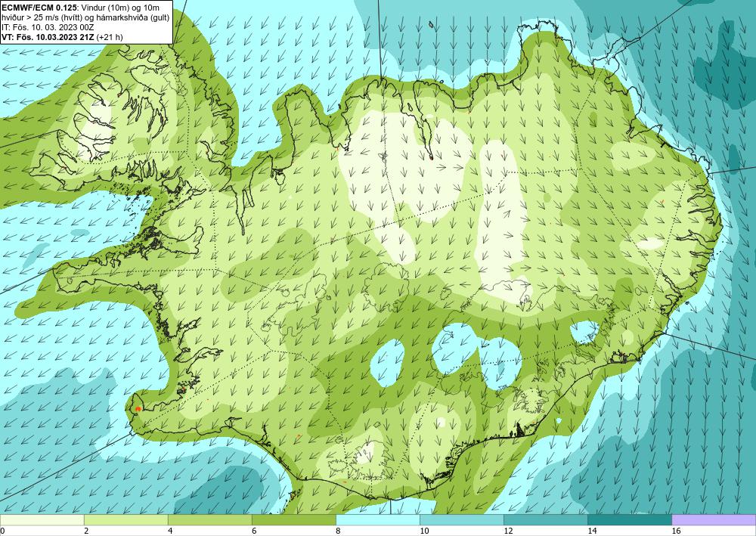The image size is (756, 536).
Task: Click the 10–12 m/s teal legend swatch
Action: 461,519
